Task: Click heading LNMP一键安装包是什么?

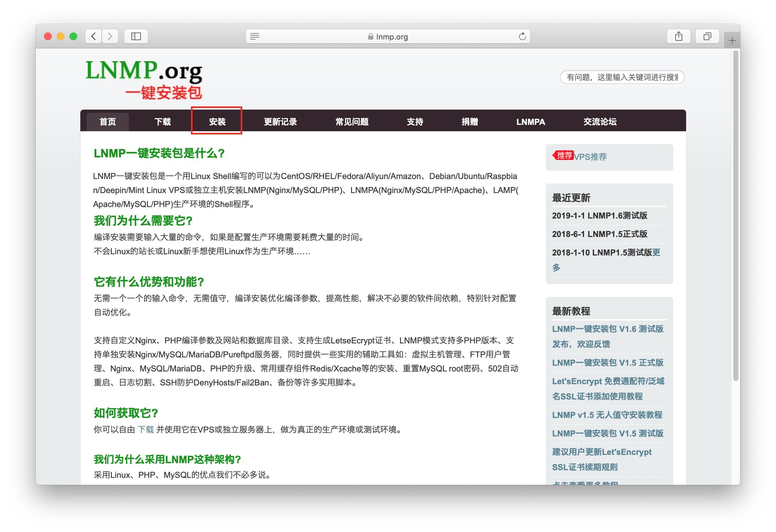Action: tap(159, 154)
